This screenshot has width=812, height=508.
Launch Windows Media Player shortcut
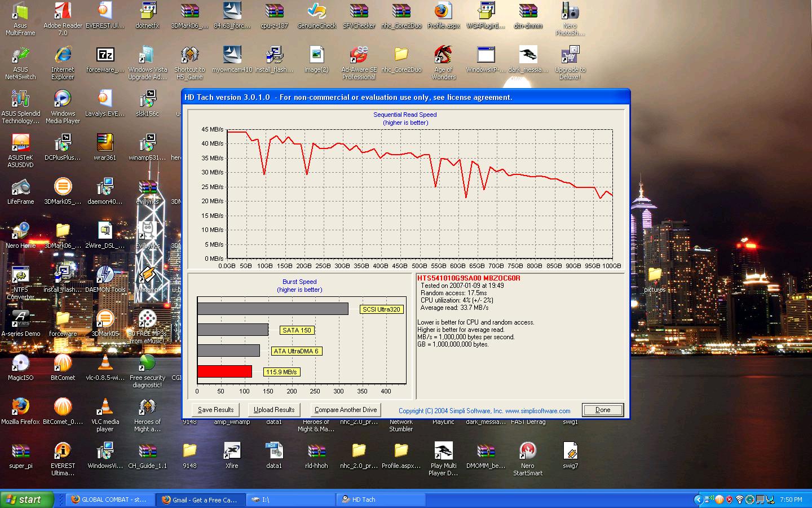tap(63, 107)
